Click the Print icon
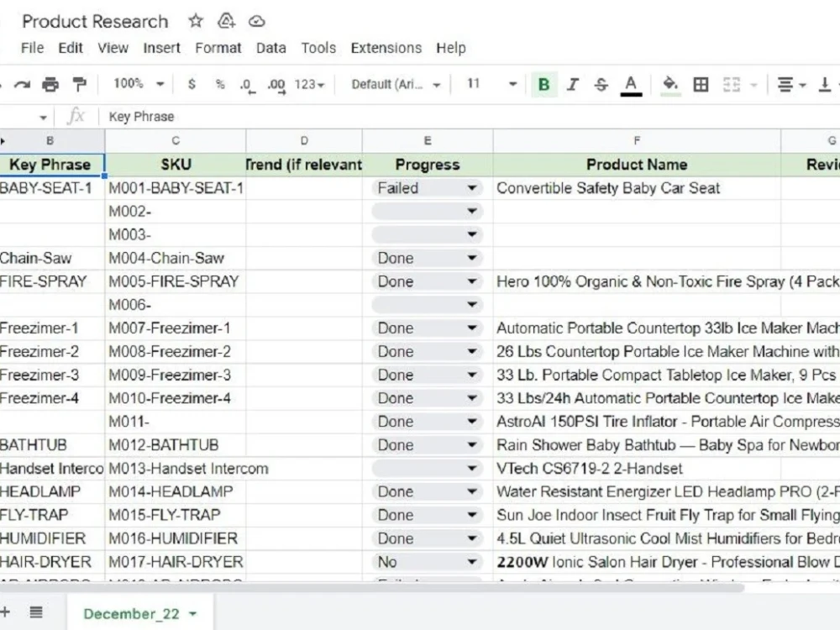The height and width of the screenshot is (630, 840). (x=50, y=84)
